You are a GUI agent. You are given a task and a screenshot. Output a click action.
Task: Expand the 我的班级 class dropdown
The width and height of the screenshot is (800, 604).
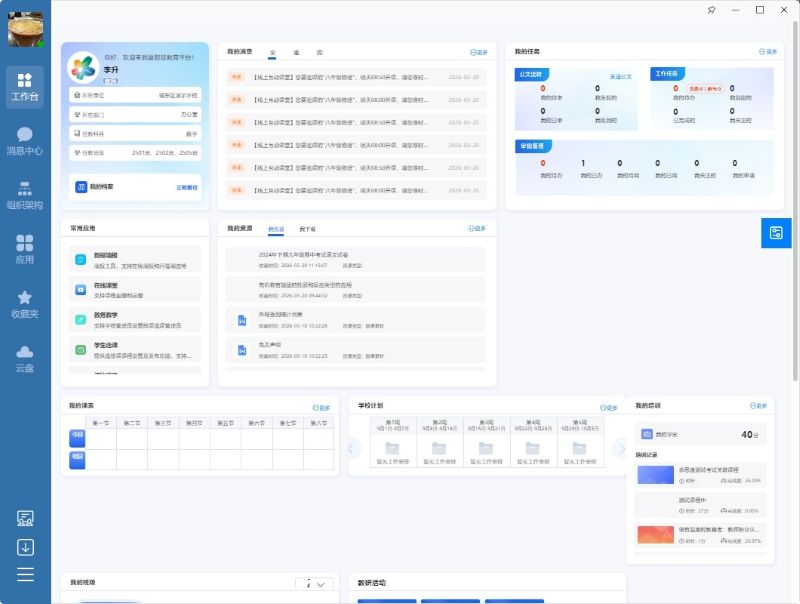tap(314, 584)
